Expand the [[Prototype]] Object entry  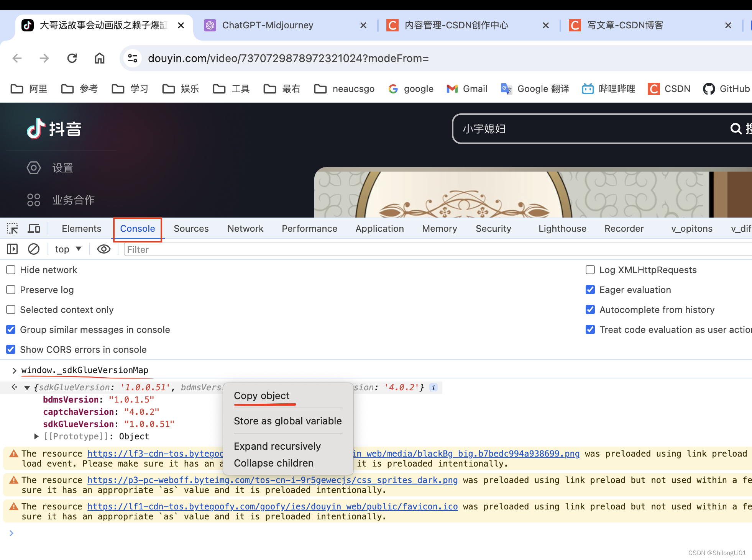pyautogui.click(x=36, y=436)
